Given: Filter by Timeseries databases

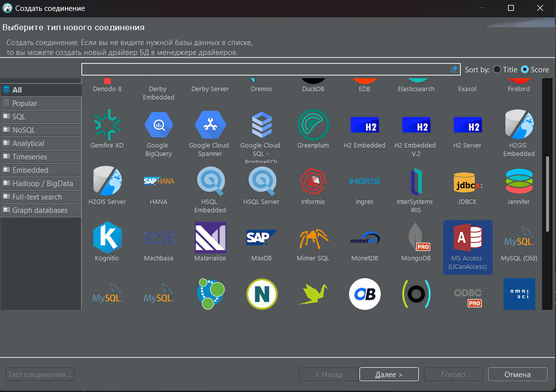Looking at the screenshot, I should 41,157.
